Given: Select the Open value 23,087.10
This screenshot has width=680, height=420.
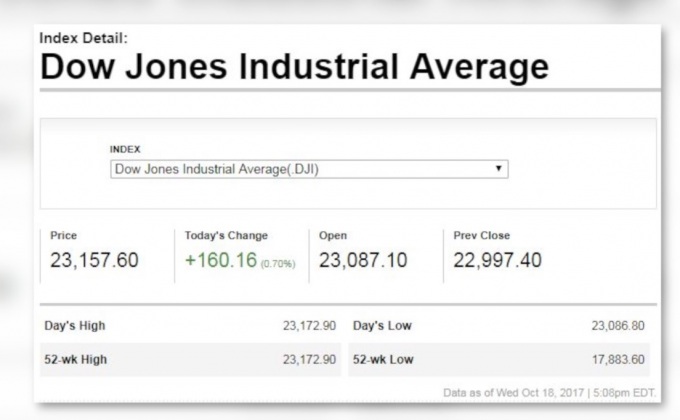Looking at the screenshot, I should click(x=363, y=261).
